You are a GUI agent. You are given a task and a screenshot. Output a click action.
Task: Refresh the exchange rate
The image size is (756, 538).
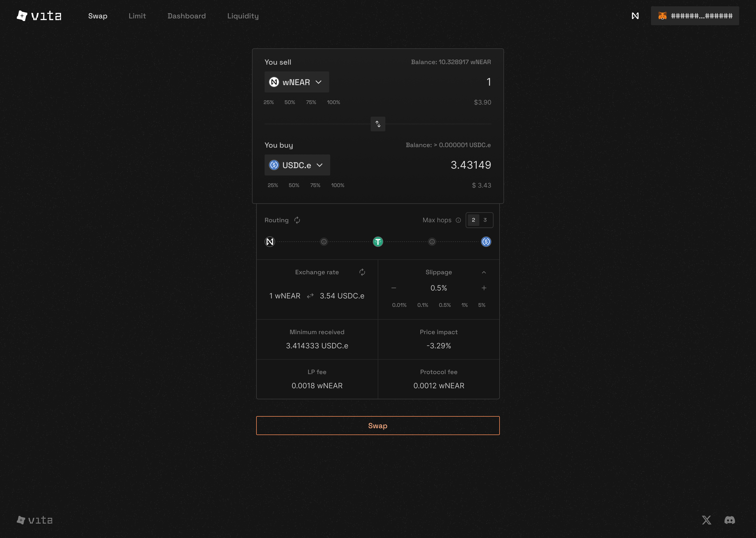click(362, 272)
